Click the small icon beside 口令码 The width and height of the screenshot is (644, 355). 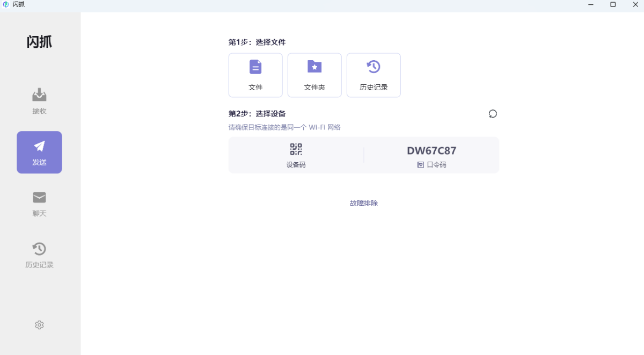(x=421, y=165)
